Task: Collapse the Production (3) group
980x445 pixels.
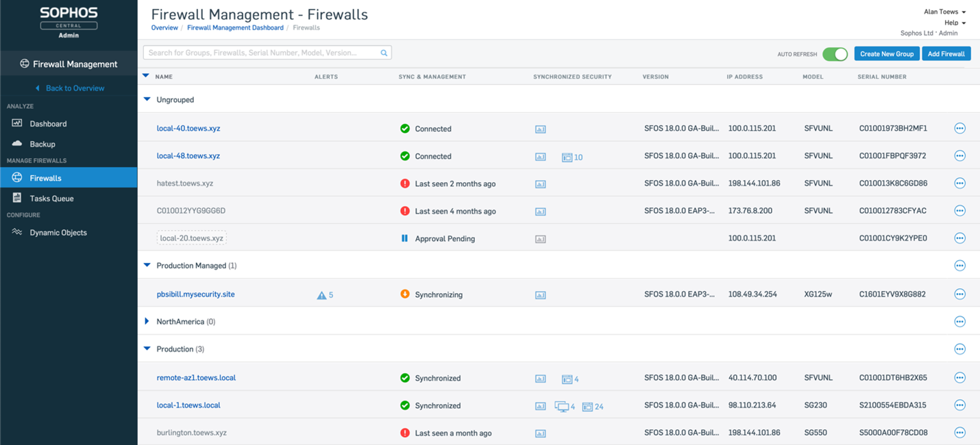Action: click(147, 349)
